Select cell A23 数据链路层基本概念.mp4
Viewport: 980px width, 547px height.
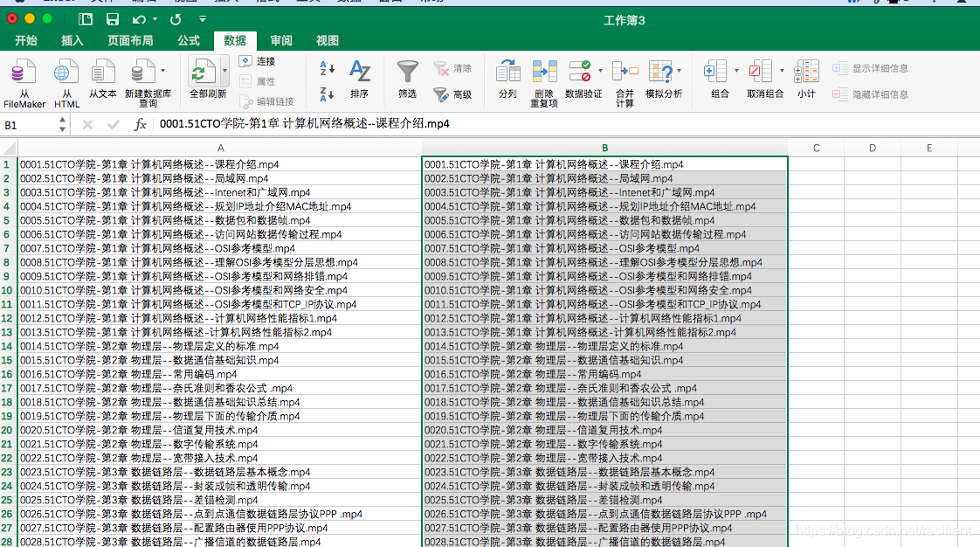220,472
